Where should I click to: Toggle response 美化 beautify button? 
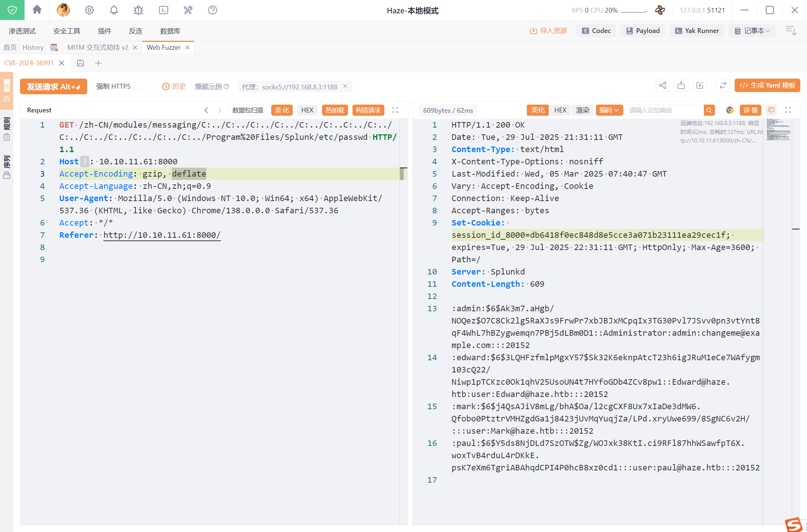click(537, 110)
